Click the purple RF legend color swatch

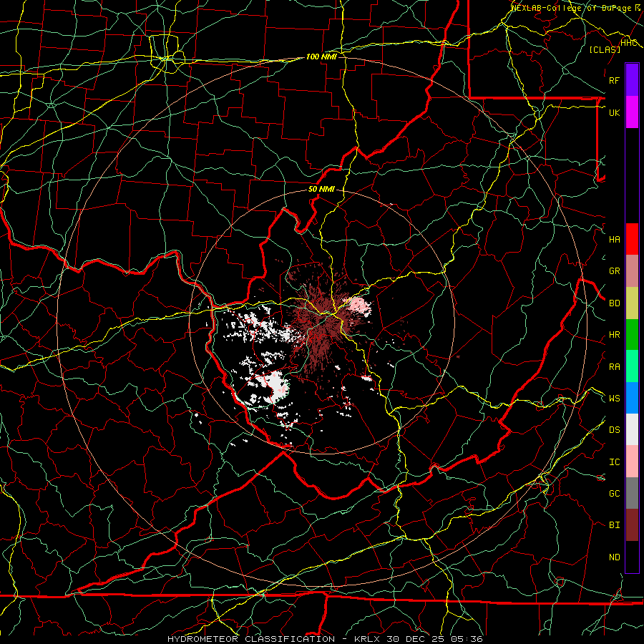click(632, 80)
